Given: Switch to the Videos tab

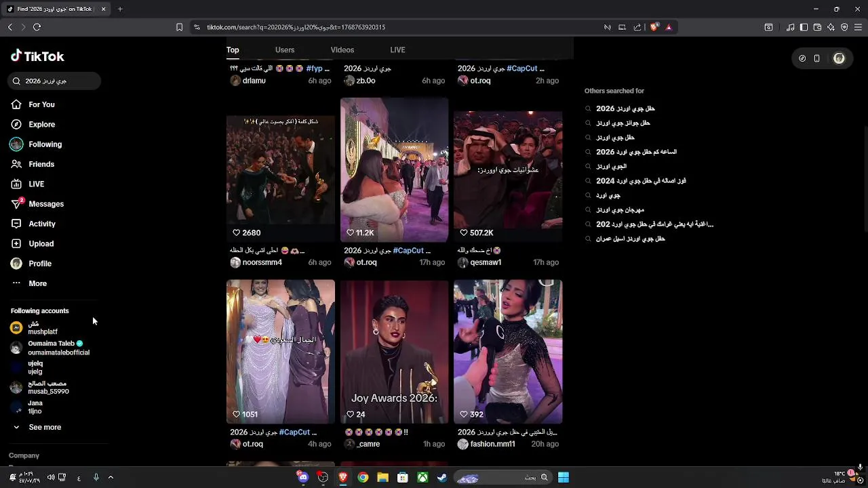Looking at the screenshot, I should click(342, 49).
